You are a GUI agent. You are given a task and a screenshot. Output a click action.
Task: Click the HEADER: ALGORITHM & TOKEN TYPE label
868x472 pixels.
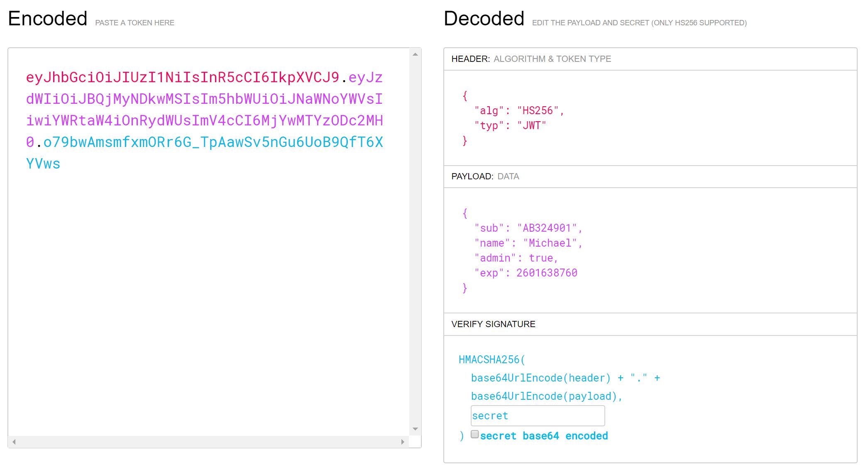[531, 59]
